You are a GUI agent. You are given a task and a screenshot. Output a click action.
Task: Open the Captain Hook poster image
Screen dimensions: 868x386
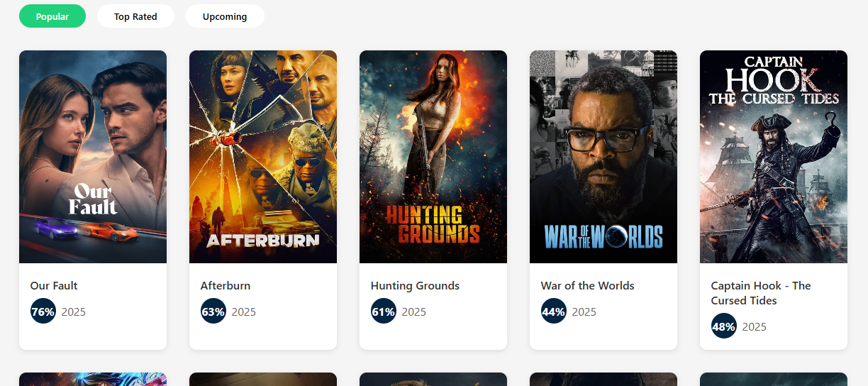[774, 157]
